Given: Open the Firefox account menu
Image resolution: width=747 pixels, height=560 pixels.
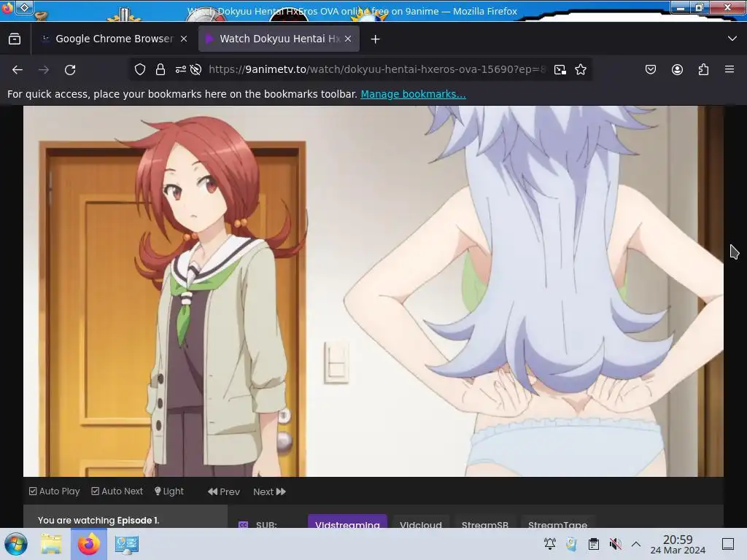Looking at the screenshot, I should click(x=677, y=69).
